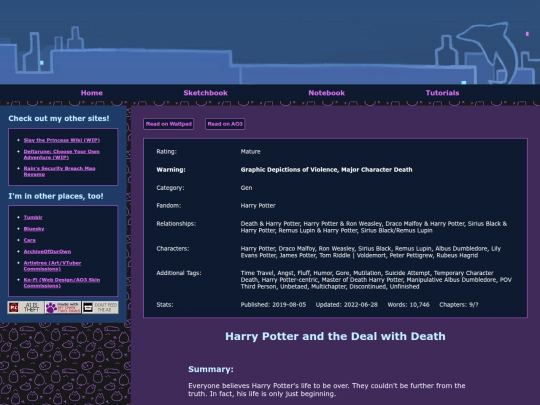Click the dolphin drawing in the header banner

point(488,52)
